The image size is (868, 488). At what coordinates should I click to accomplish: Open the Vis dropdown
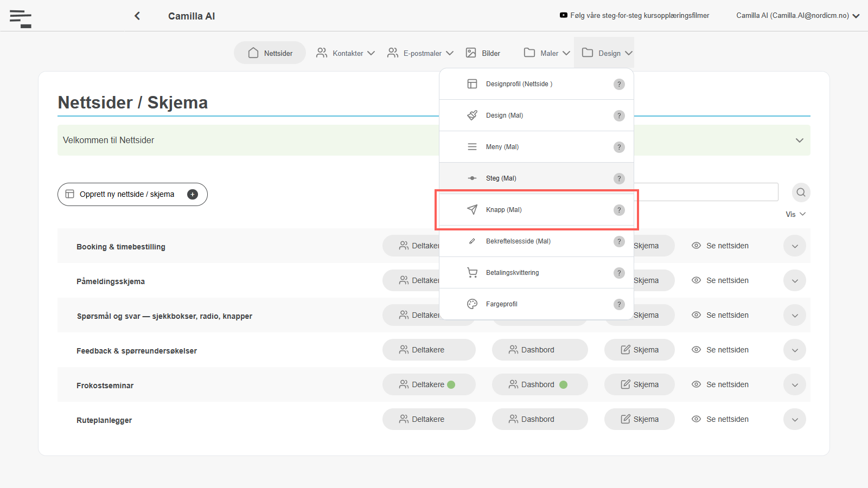point(795,214)
